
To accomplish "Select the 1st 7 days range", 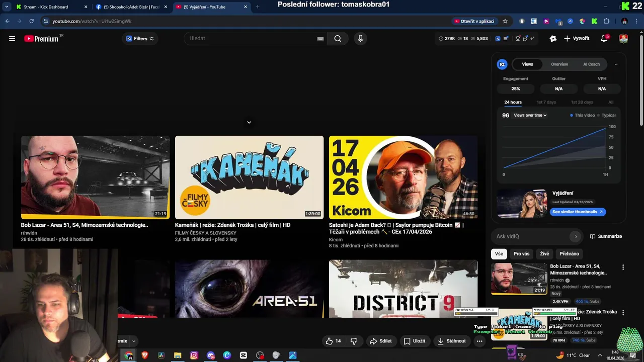I will tap(546, 102).
